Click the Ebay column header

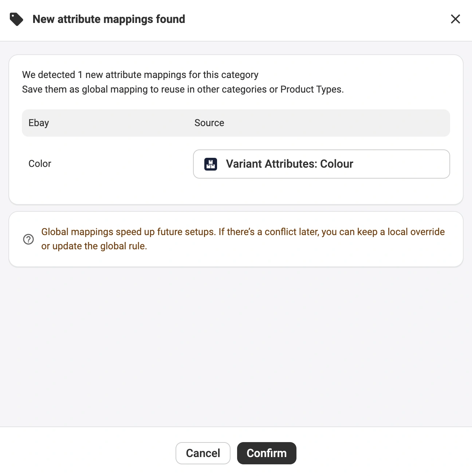[39, 123]
